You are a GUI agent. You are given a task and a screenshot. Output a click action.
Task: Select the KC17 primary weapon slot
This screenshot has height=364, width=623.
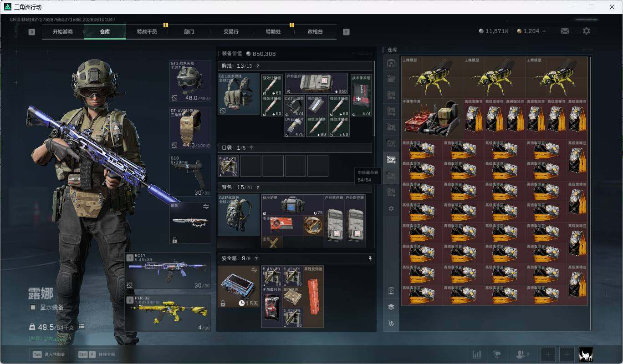point(168,271)
